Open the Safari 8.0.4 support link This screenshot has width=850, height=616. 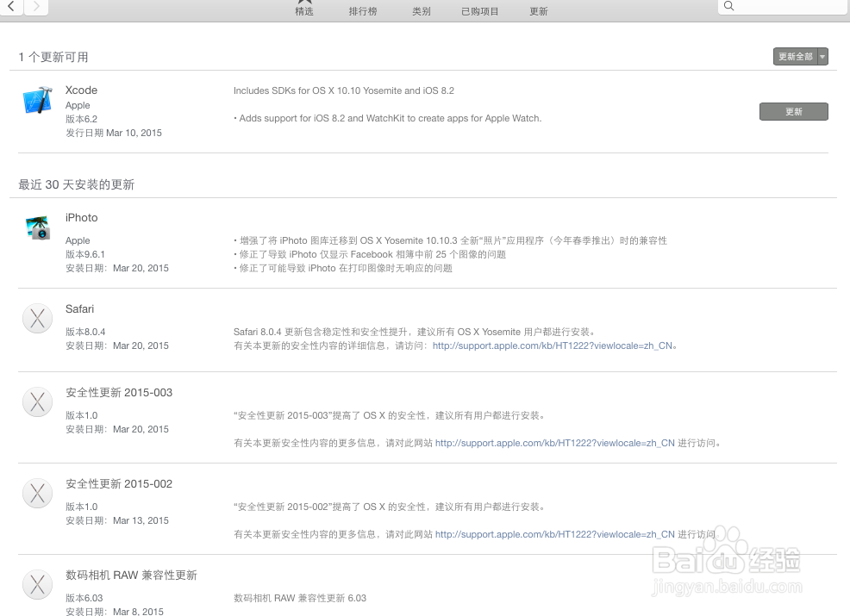tap(553, 345)
